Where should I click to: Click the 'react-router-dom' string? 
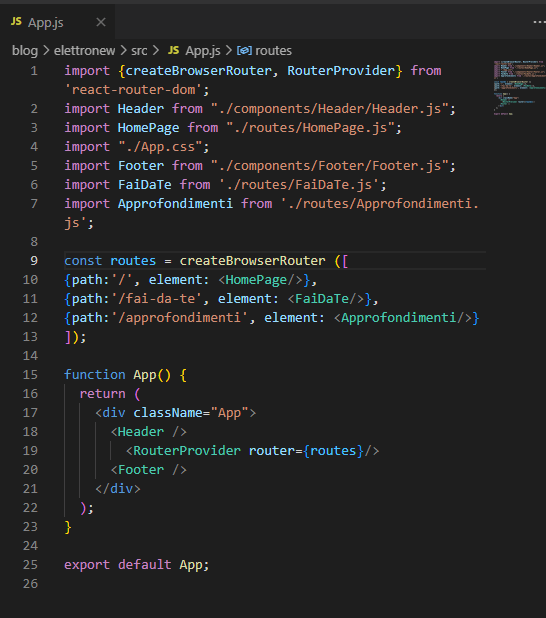(133, 90)
